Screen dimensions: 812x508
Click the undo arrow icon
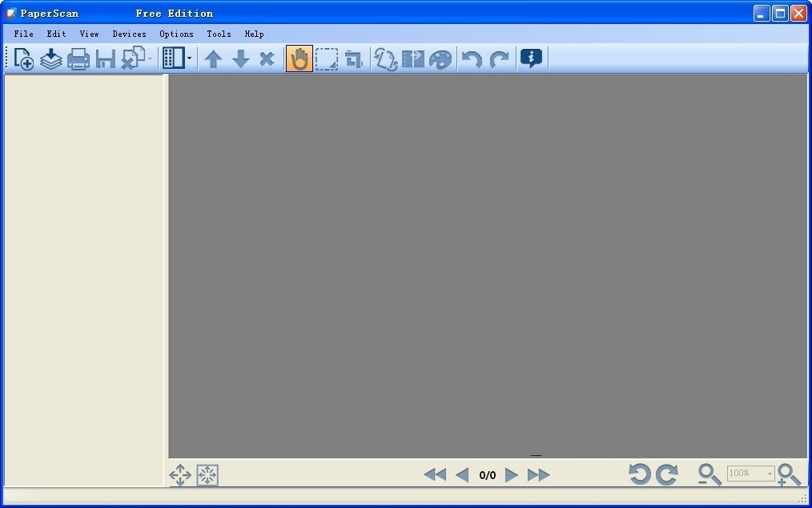pos(472,58)
